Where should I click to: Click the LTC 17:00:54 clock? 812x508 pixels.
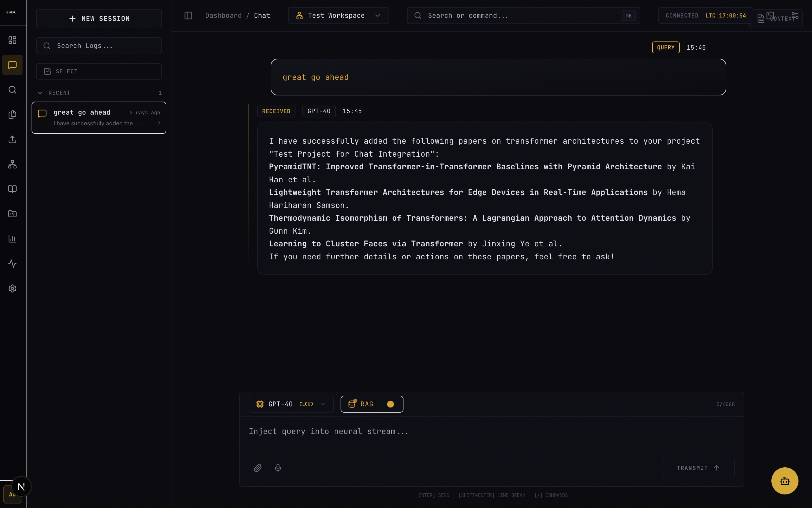click(x=725, y=16)
